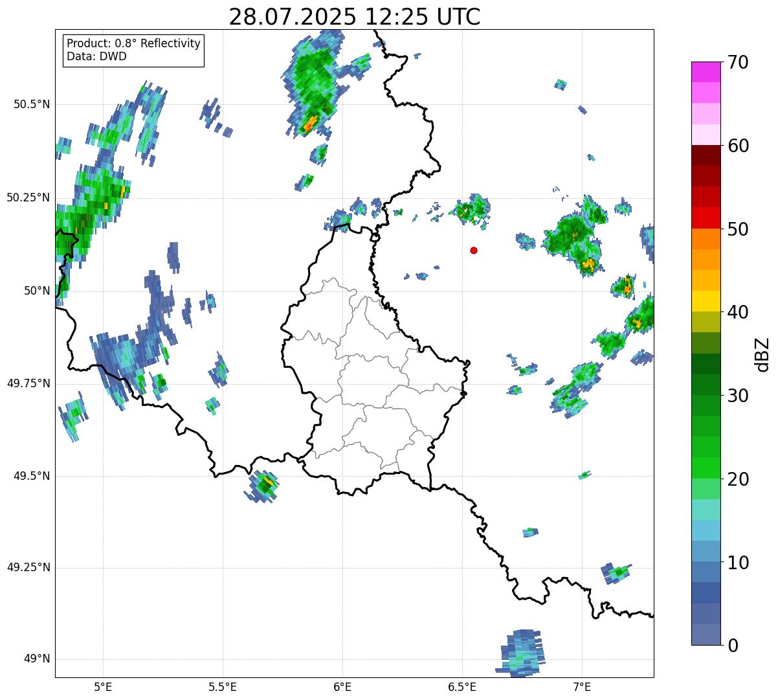Click the '50.25°N' latitude label

pyautogui.click(x=28, y=198)
